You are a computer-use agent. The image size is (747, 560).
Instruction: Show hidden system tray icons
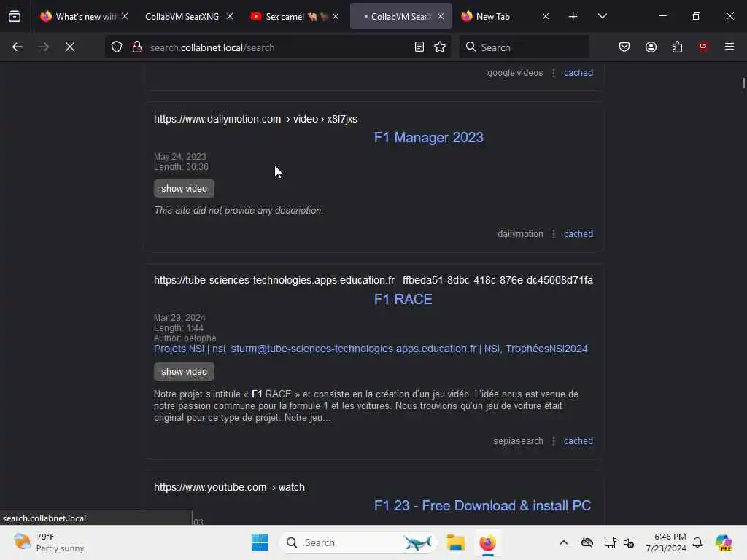click(564, 542)
